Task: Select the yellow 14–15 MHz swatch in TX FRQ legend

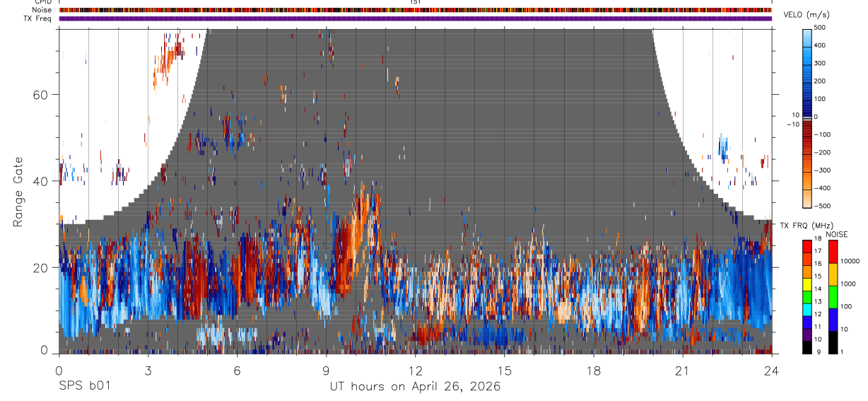Action: [807, 284]
